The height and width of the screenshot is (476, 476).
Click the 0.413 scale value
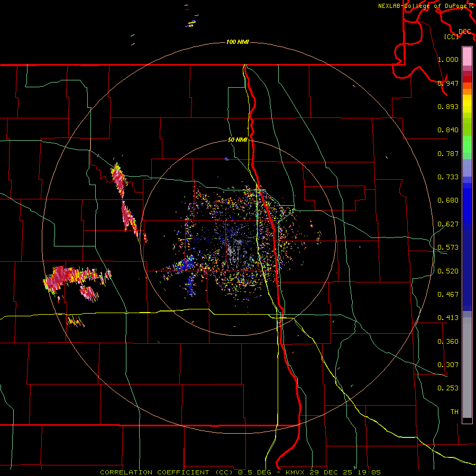448,318
